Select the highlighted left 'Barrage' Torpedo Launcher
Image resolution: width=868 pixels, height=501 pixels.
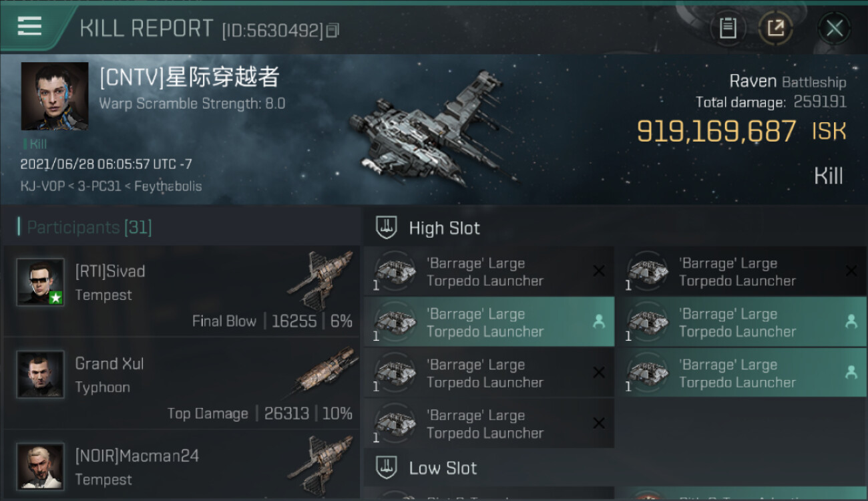489,322
